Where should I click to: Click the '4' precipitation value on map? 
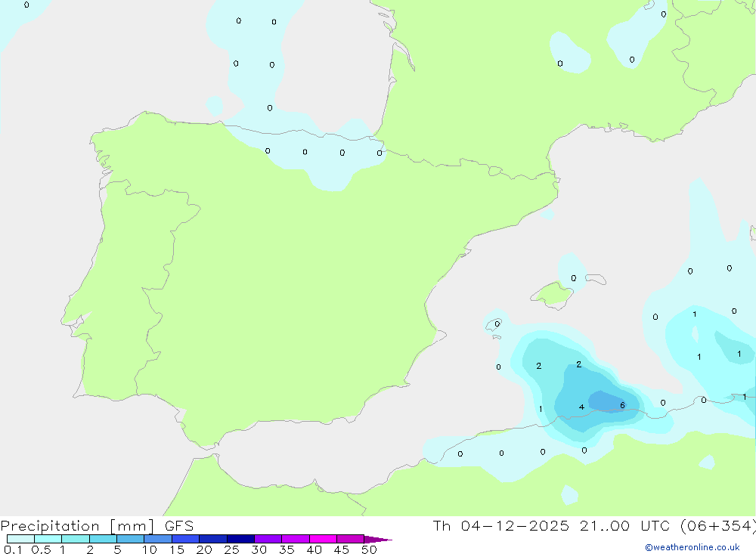tap(581, 407)
